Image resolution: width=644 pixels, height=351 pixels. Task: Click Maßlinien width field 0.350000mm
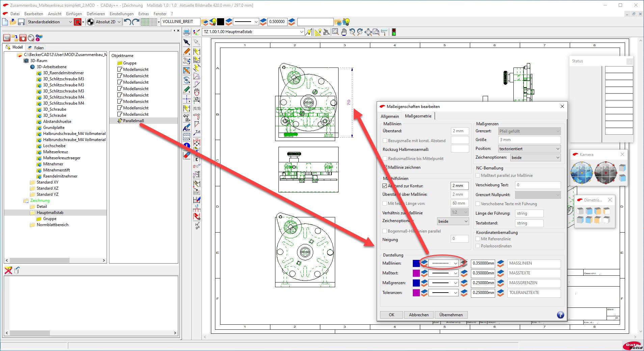click(483, 263)
